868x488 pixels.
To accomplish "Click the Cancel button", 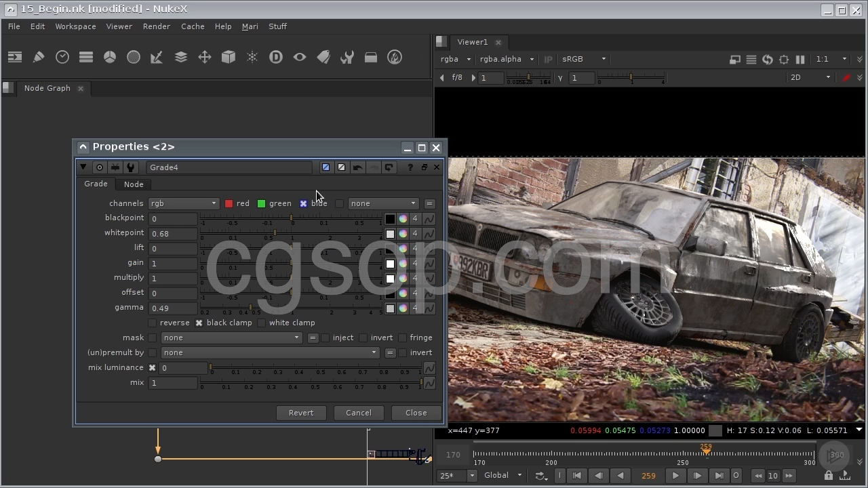I will (358, 413).
